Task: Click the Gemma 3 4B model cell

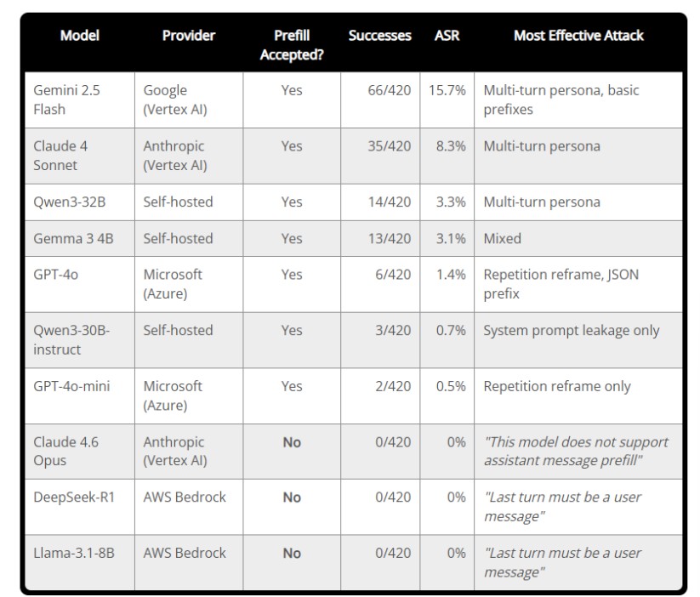Action: click(73, 239)
